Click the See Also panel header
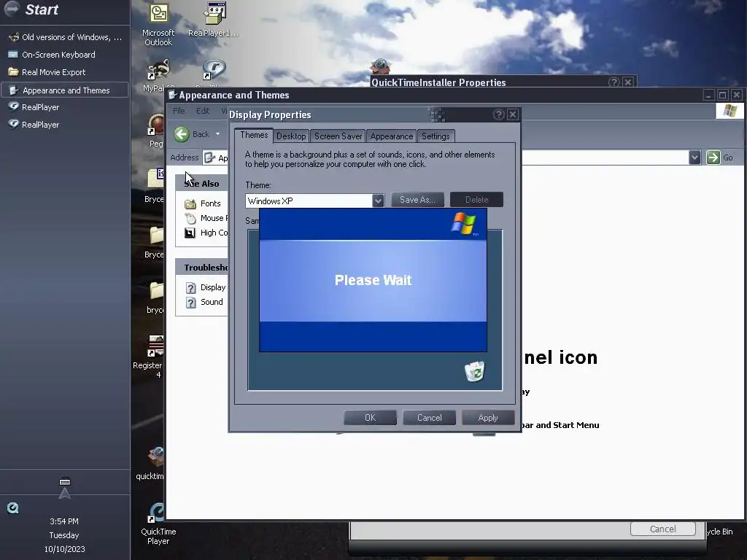 point(201,183)
